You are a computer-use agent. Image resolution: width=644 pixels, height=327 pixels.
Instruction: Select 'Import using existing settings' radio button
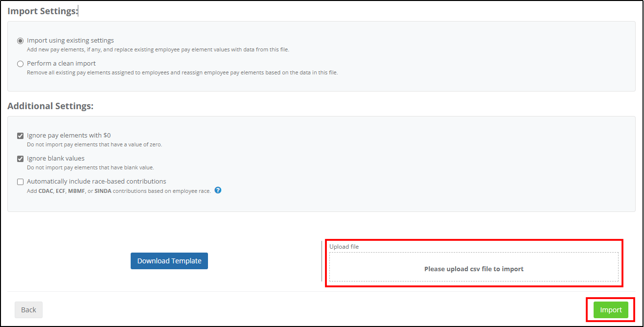(x=20, y=41)
